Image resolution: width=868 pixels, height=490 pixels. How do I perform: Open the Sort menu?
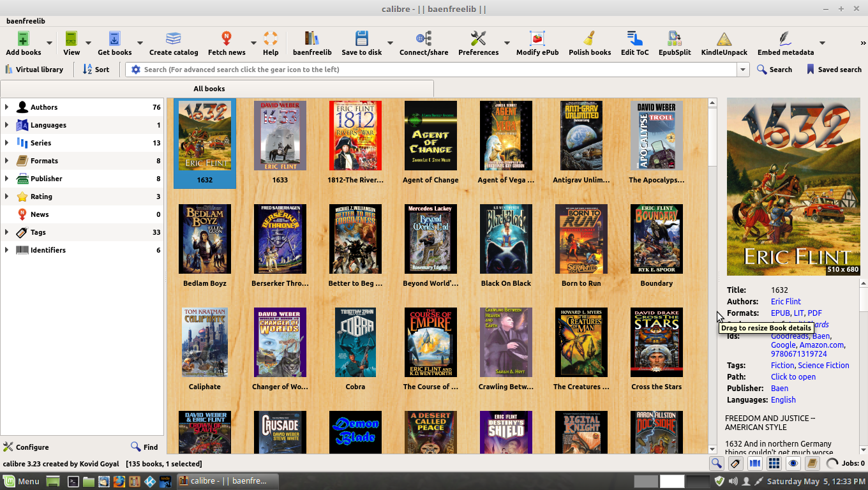click(96, 70)
